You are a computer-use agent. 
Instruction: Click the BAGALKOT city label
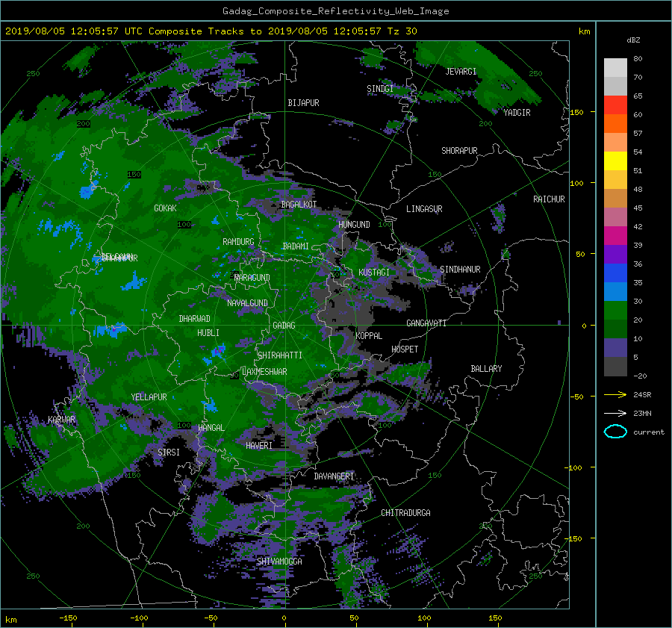[299, 205]
